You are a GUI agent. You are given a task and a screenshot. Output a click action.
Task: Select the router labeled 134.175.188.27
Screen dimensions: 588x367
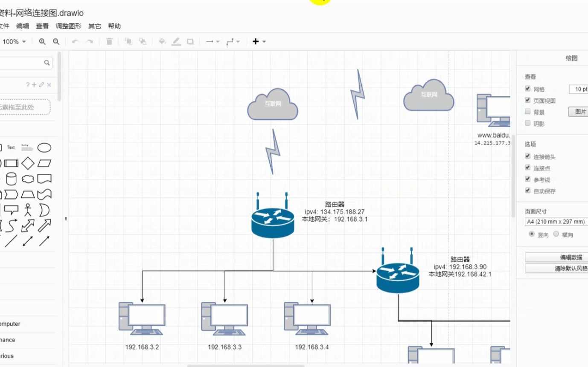pyautogui.click(x=273, y=215)
